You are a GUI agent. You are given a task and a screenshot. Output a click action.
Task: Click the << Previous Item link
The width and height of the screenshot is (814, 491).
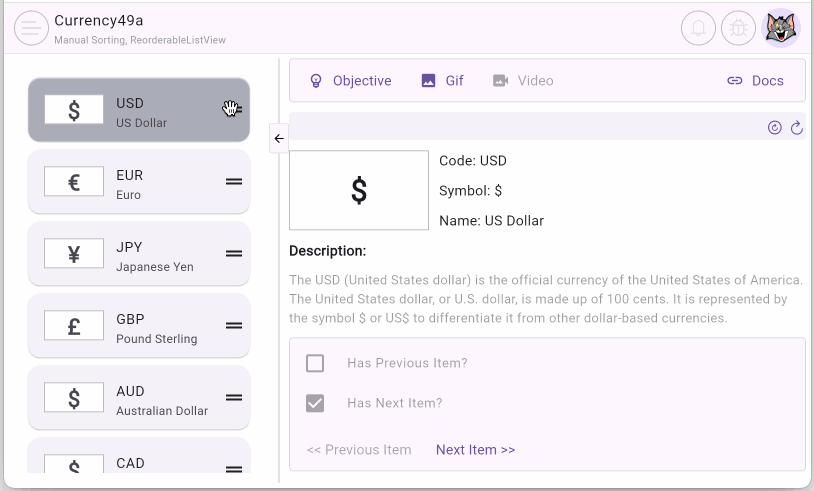[359, 450]
